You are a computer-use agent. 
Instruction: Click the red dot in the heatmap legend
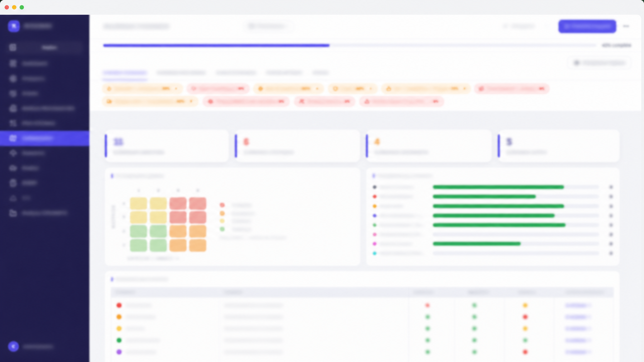tap(222, 205)
